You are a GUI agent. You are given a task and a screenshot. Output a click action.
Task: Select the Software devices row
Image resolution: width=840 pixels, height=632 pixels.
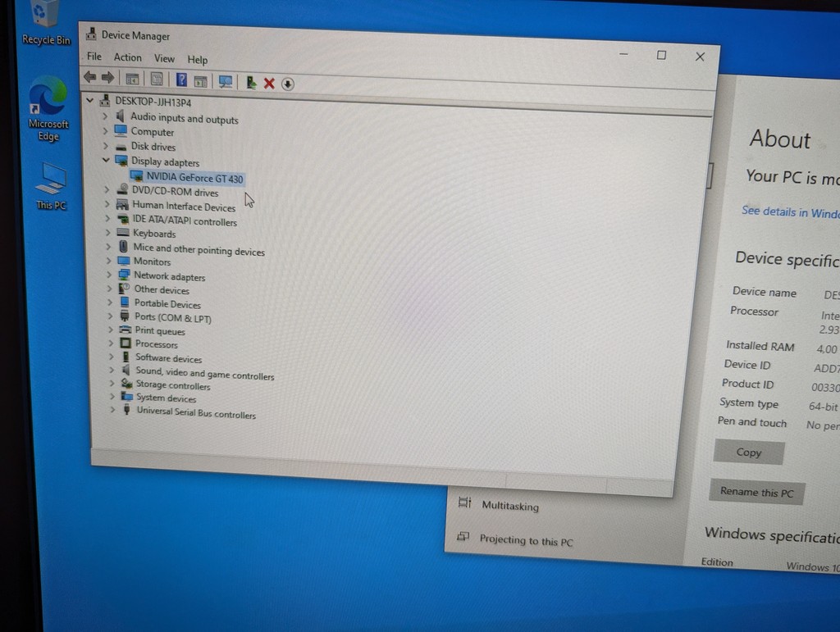169,358
